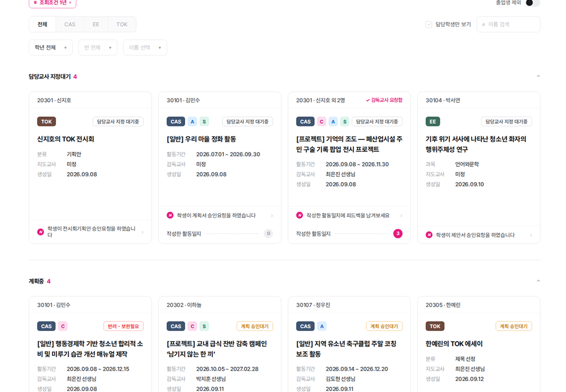Click the arrow next to 전시회기획안 승인요청 notice
Screen dimensions: 566x392
click(x=143, y=232)
